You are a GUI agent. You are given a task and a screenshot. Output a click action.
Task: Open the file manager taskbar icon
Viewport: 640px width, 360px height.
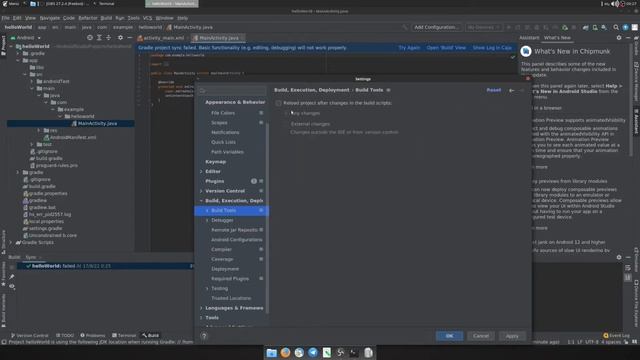point(271,352)
